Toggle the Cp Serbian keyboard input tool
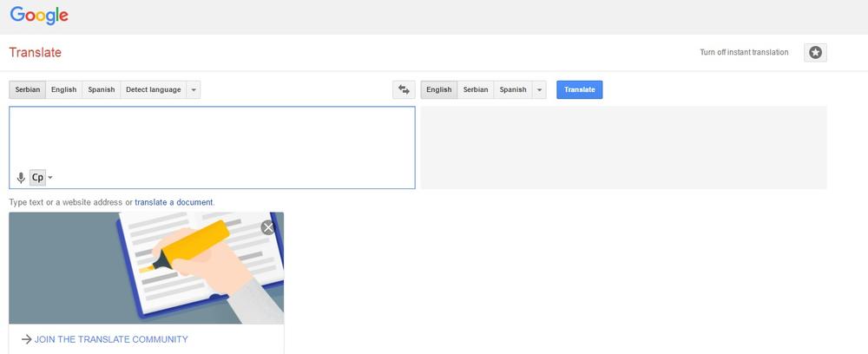868x354 pixels. click(x=37, y=178)
